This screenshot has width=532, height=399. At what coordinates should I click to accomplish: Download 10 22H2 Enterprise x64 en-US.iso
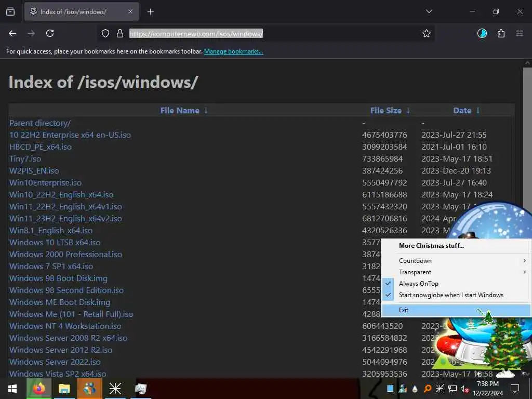(70, 135)
